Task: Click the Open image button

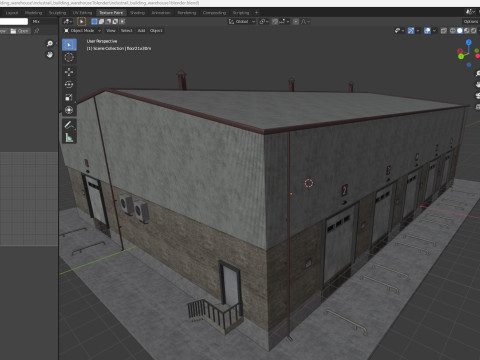Action: point(20,31)
